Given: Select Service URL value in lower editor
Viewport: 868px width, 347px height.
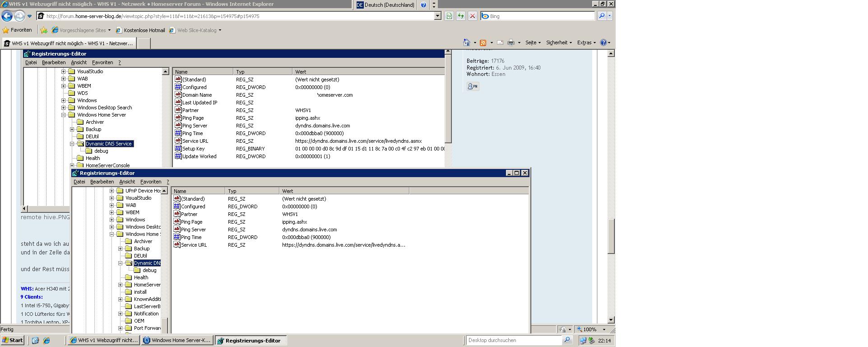Looking at the screenshot, I should tap(190, 245).
